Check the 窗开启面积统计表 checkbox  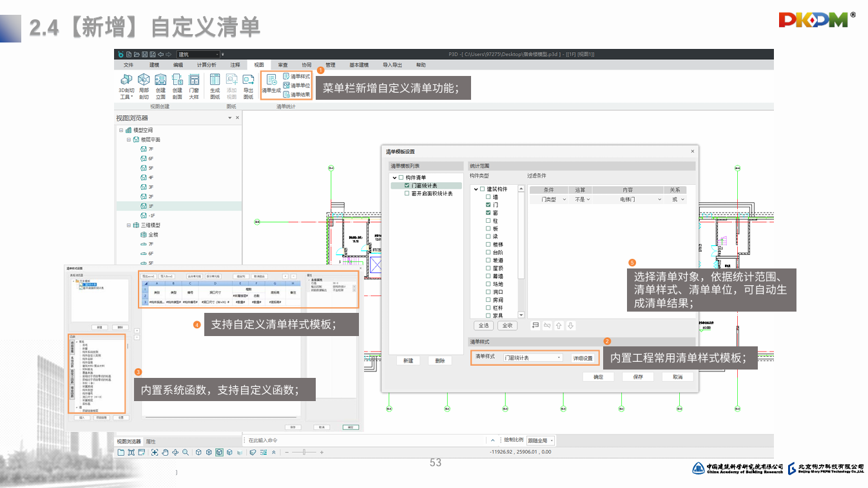407,193
